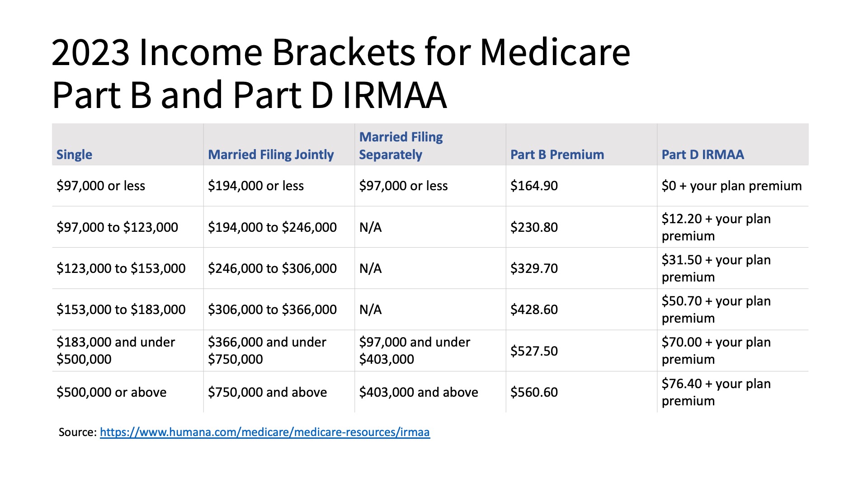Click the $527.50 premium cell
Image resolution: width=868 pixels, height=488 pixels.
(534, 351)
